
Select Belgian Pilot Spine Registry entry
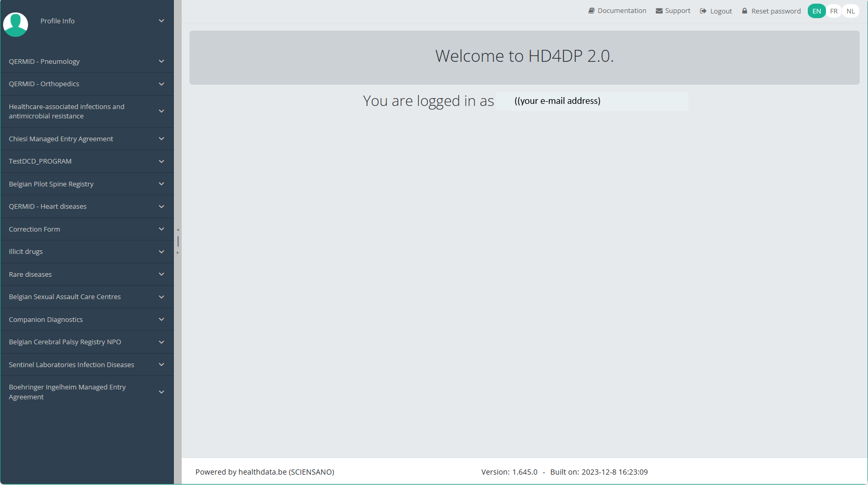[x=51, y=184]
